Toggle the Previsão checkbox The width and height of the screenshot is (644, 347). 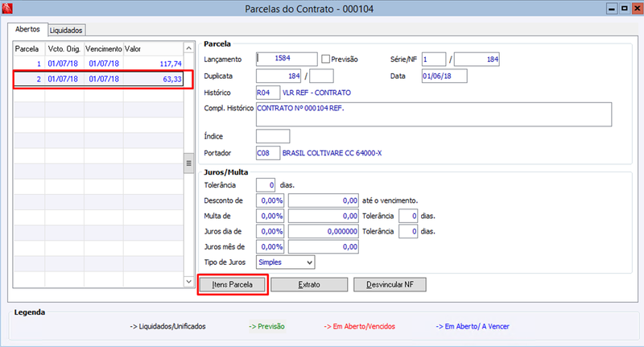point(325,59)
